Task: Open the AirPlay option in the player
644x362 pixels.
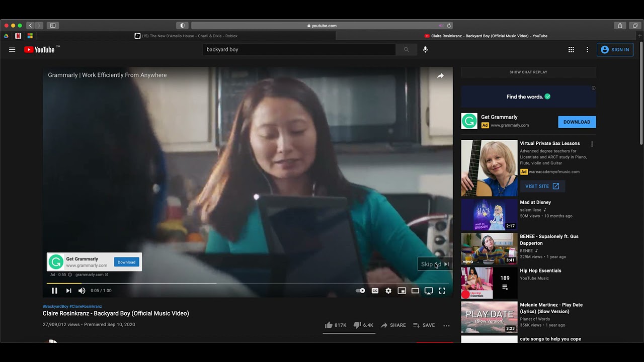Action: pos(429,291)
